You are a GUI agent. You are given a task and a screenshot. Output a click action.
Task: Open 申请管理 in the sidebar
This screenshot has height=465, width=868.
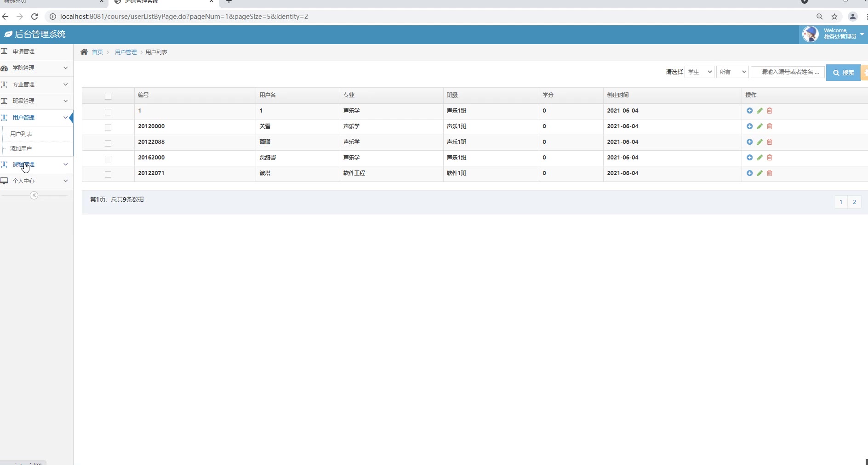pyautogui.click(x=23, y=51)
